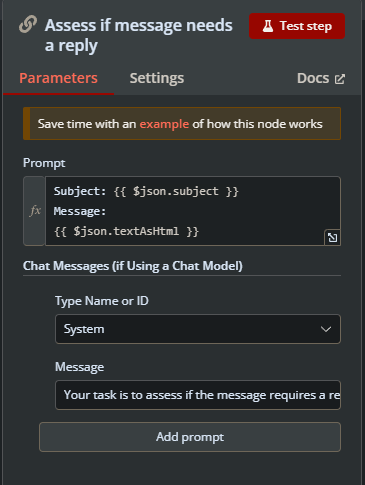
Task: Run the Test step button
Action: coord(297,26)
